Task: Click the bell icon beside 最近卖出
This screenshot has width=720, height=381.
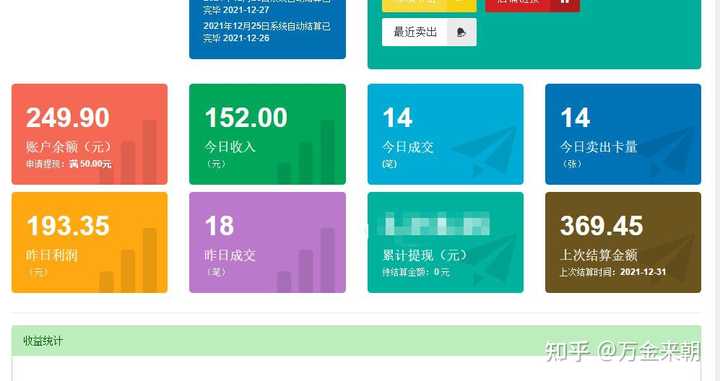Action: 461,32
